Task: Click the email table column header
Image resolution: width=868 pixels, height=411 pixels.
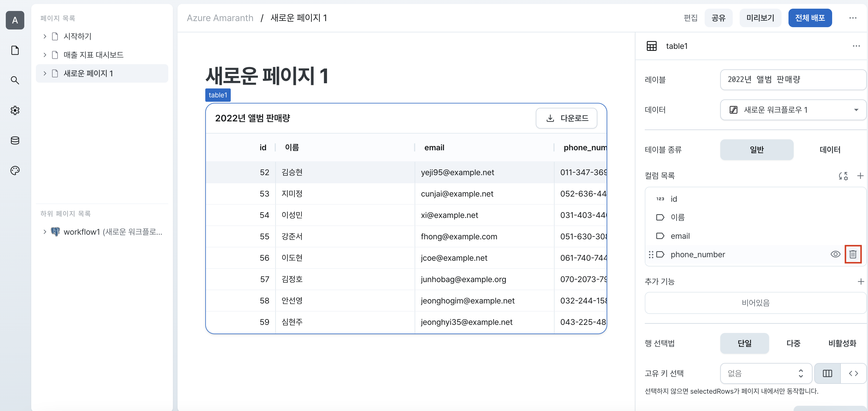Action: 485,148
